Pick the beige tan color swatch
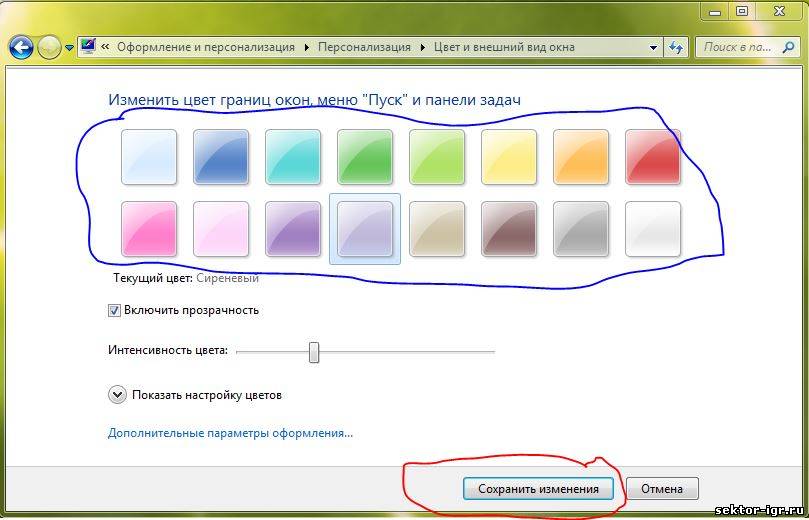809x520 pixels. pyautogui.click(x=437, y=229)
